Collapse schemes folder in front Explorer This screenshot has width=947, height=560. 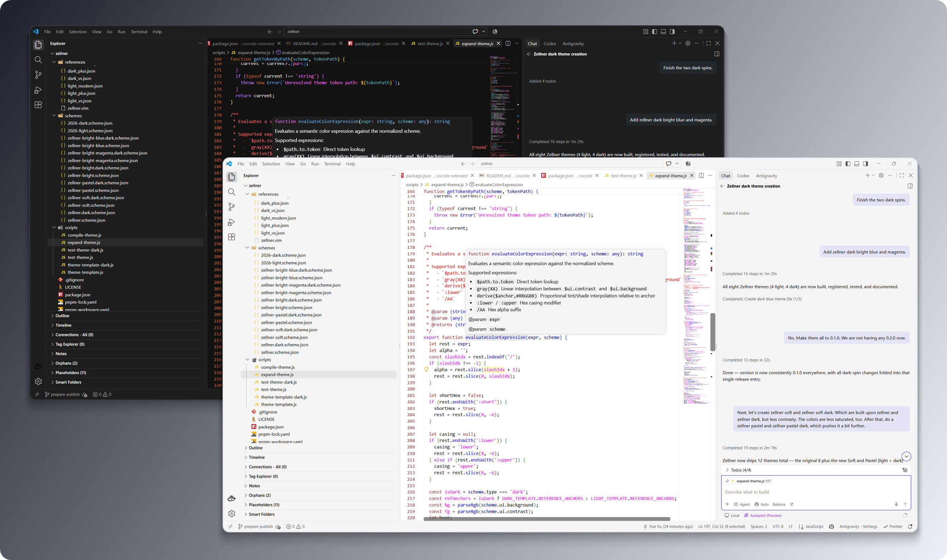pyautogui.click(x=247, y=248)
